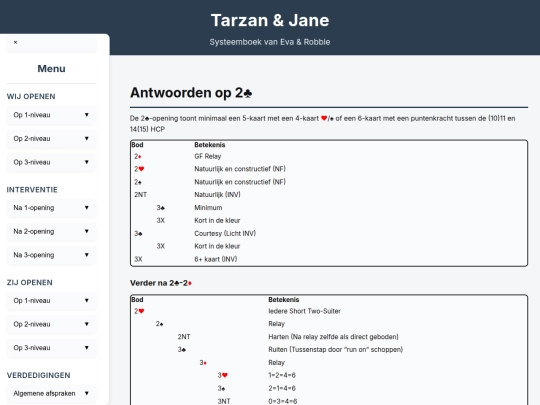Open the 'Na 1-opening' dropdown
Image resolution: width=540 pixels, height=405 pixels.
pos(51,208)
